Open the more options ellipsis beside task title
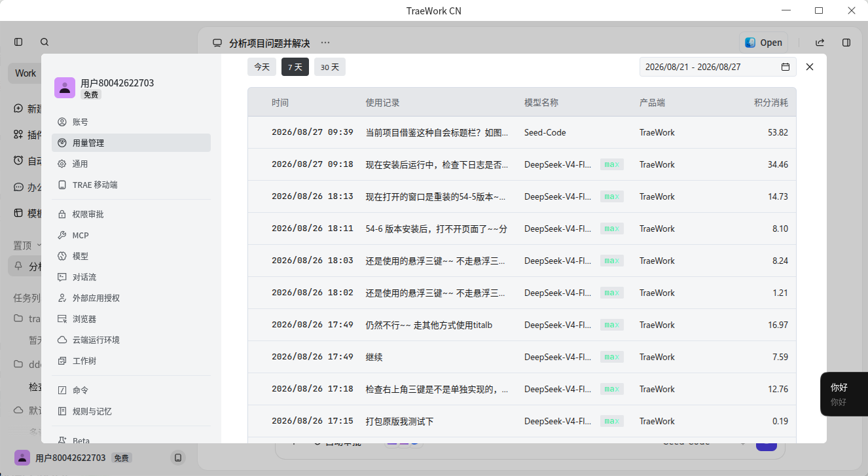The image size is (868, 476). click(x=325, y=43)
